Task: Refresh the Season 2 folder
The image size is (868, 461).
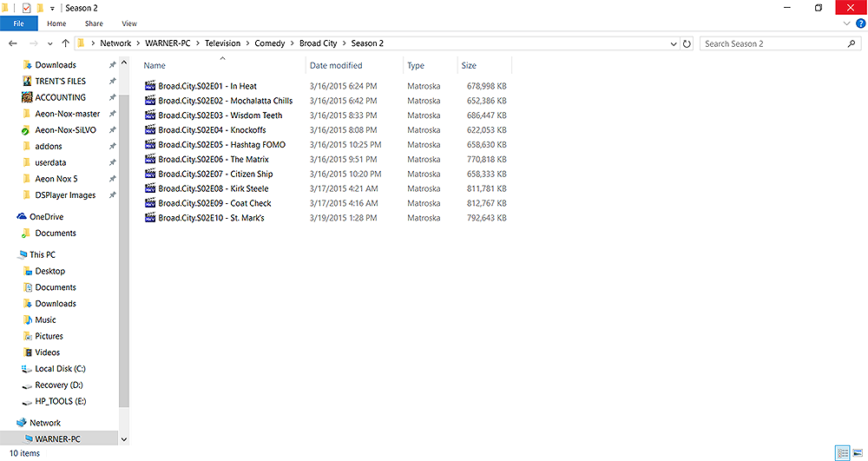Action: (687, 43)
